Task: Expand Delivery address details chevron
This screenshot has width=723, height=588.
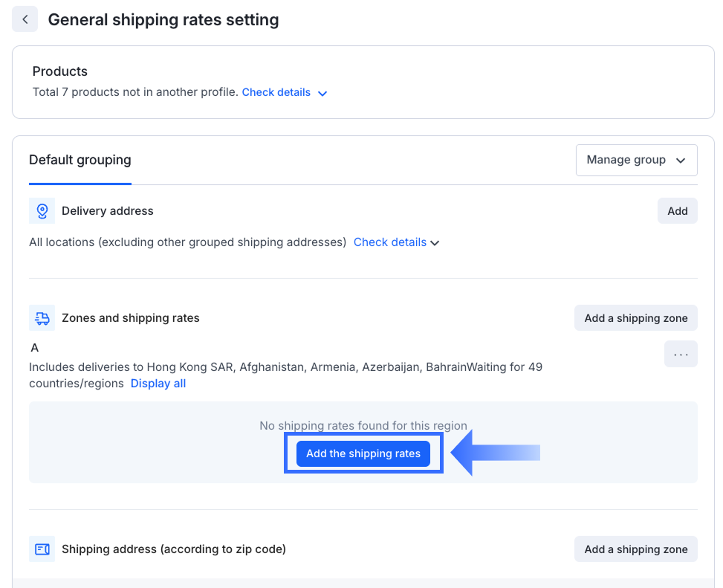Action: (x=435, y=243)
